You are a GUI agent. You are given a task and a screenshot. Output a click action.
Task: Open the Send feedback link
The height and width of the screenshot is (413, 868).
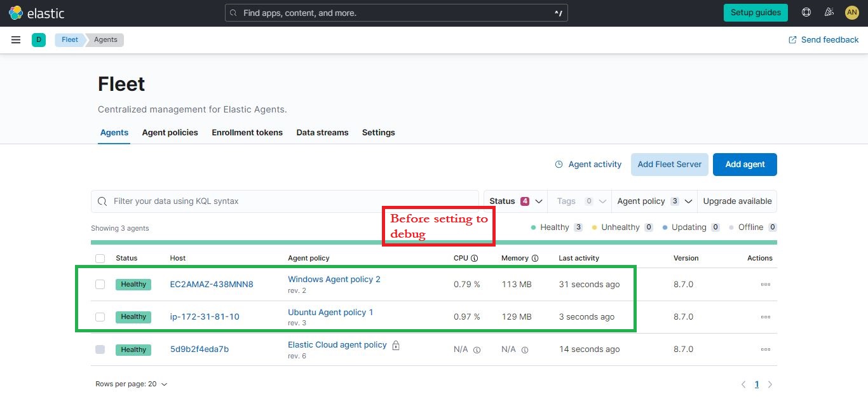tap(824, 39)
